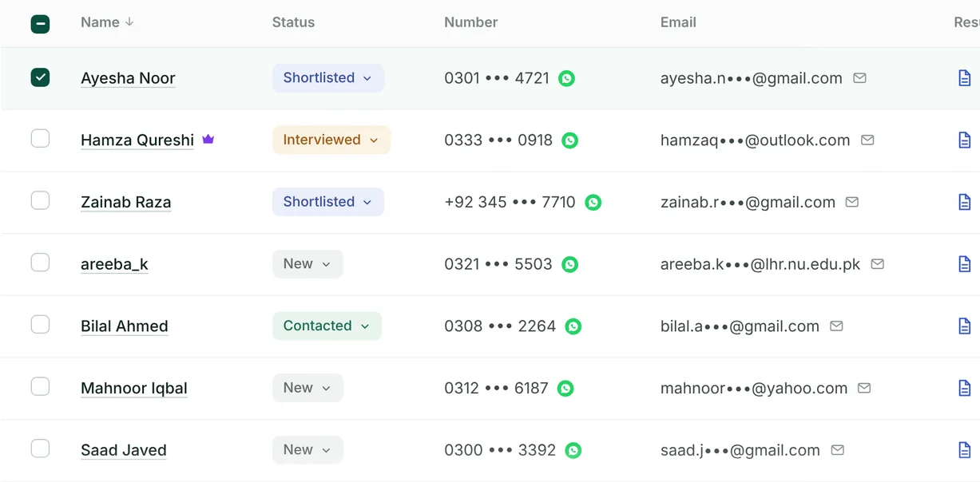Open Hamza Qureshi's name link
The image size is (980, 482).
[137, 140]
